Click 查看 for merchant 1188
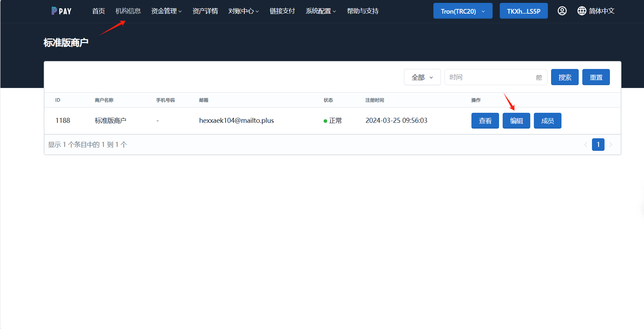Viewport: 644px width, 329px height. (x=485, y=121)
